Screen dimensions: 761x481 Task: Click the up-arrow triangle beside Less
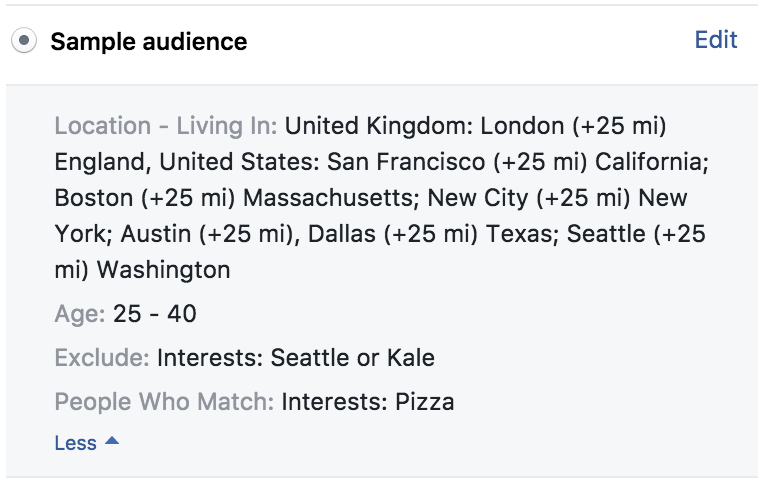click(112, 442)
